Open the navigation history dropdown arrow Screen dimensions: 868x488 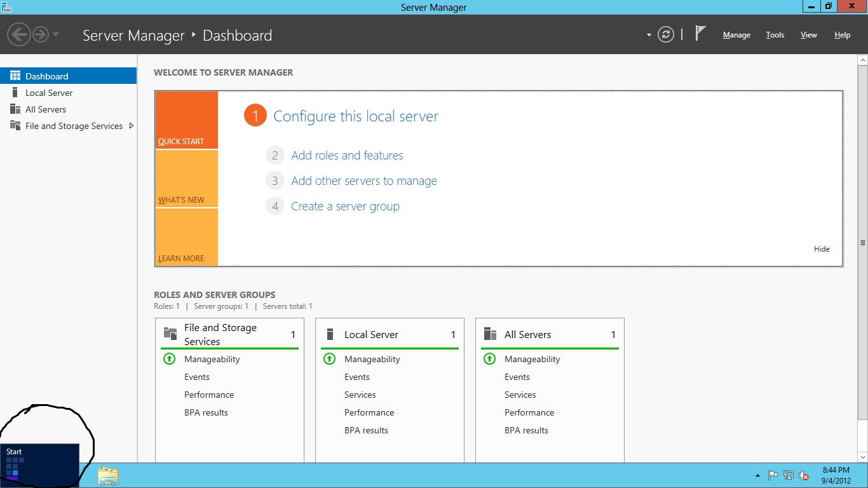click(x=56, y=34)
